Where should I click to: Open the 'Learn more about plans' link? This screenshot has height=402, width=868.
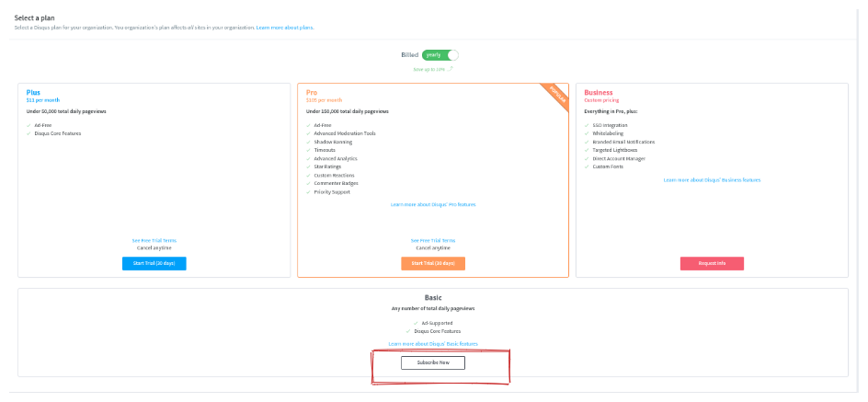click(285, 28)
